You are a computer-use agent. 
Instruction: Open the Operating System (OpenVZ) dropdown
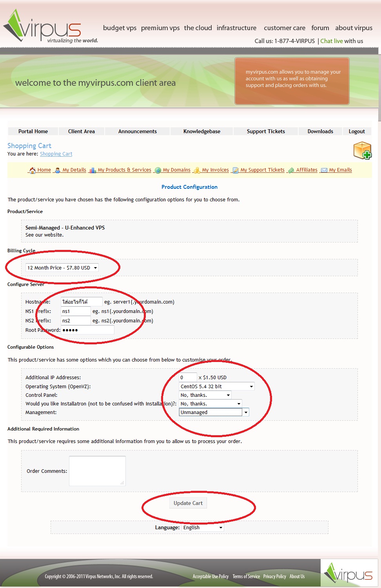[x=217, y=386]
